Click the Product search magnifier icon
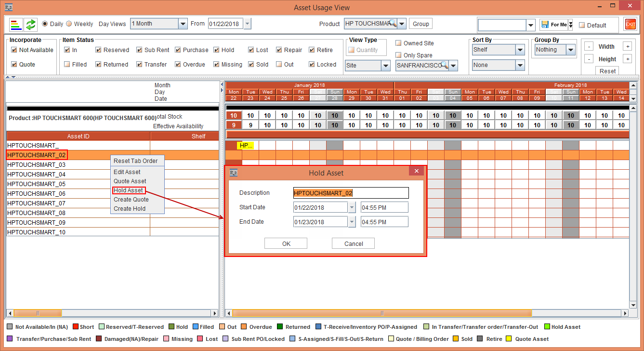This screenshot has height=351, width=644. 393,24
